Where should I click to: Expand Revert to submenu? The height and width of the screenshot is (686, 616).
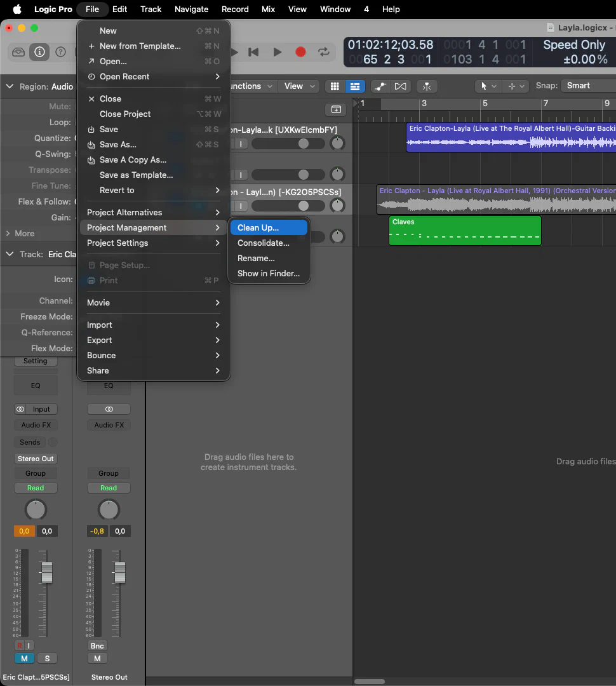click(153, 191)
